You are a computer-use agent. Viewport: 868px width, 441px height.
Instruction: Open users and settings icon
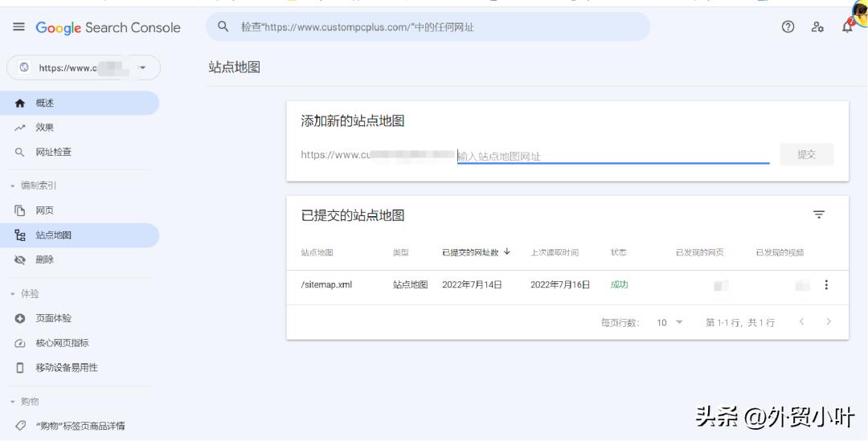coord(817,27)
